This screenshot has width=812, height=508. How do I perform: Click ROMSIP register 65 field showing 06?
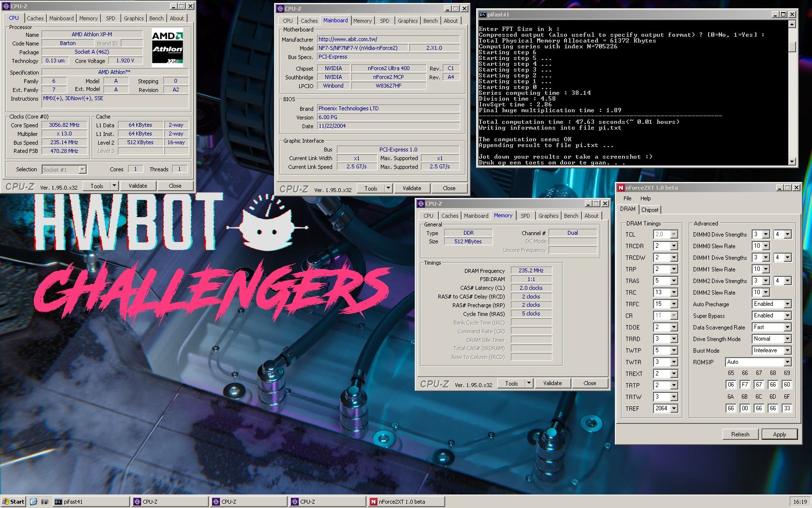731,385
